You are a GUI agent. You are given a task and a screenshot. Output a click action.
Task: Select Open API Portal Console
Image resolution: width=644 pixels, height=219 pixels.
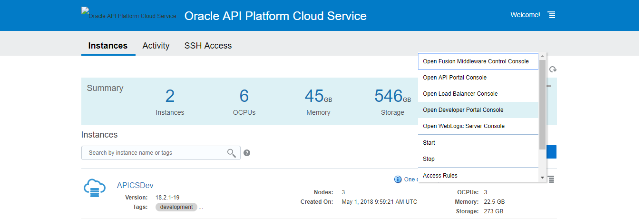pyautogui.click(x=478, y=78)
